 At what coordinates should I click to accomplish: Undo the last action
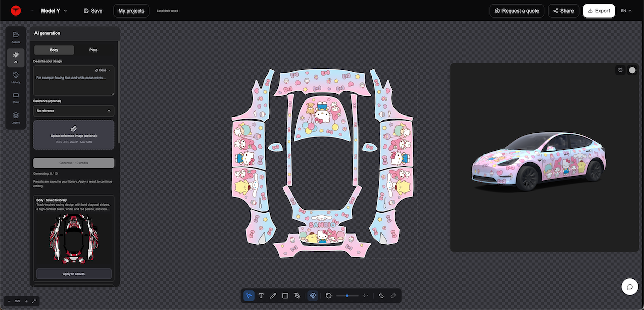[381, 296]
